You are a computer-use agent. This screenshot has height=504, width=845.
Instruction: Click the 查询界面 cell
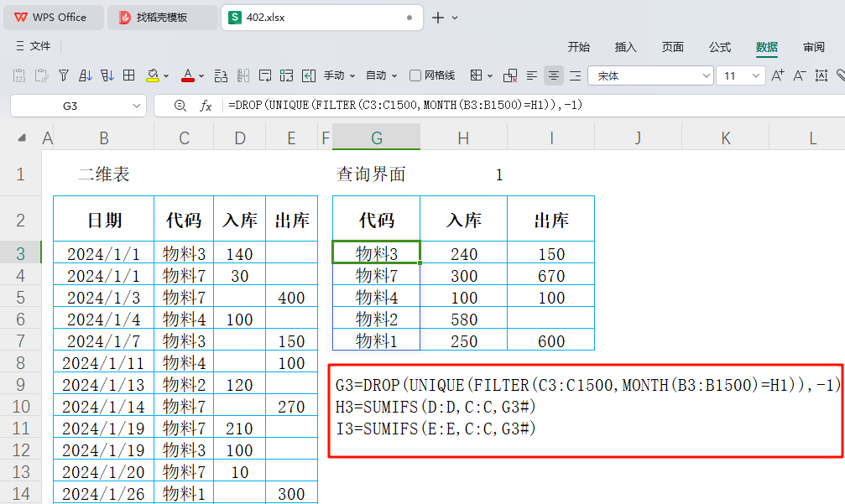click(x=376, y=174)
